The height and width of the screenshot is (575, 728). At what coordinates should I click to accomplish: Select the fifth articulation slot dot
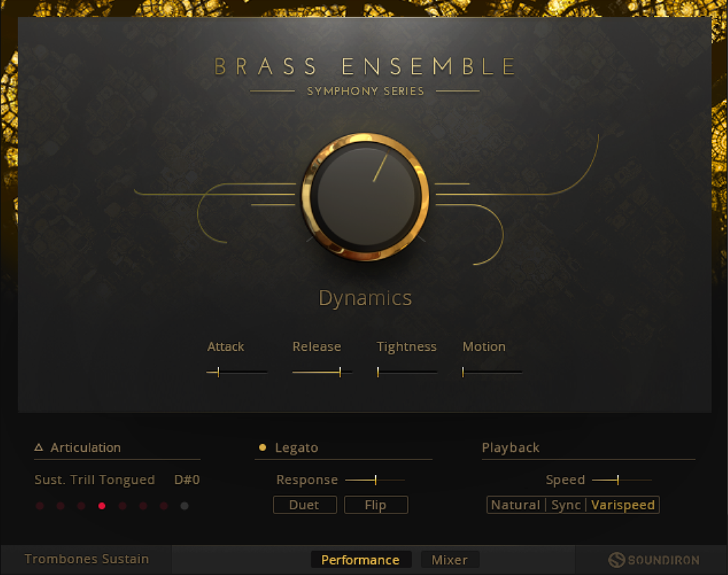tap(122, 506)
